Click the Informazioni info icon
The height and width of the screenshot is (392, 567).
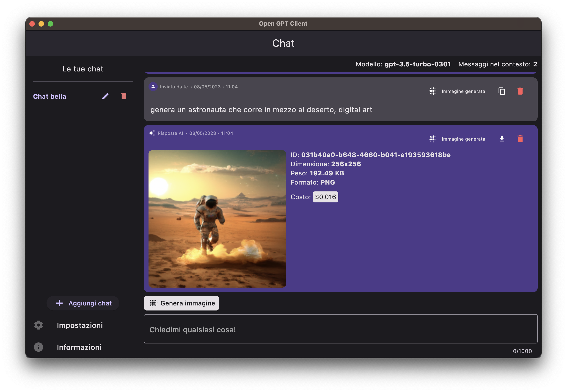[x=39, y=347]
